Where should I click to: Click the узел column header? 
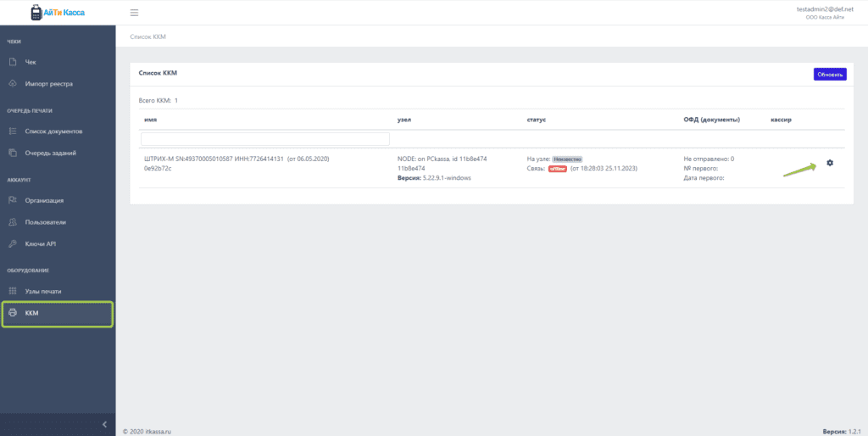pos(404,120)
